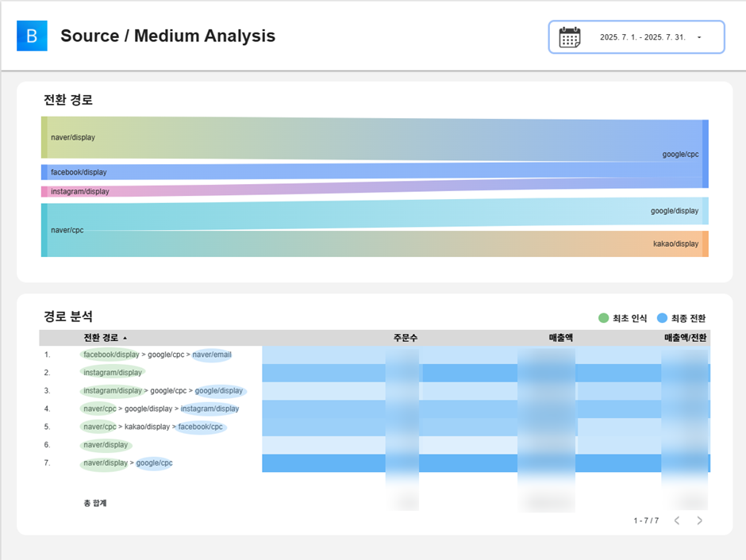Click kakao/display destination node in chart
746x560 pixels.
[705, 244]
